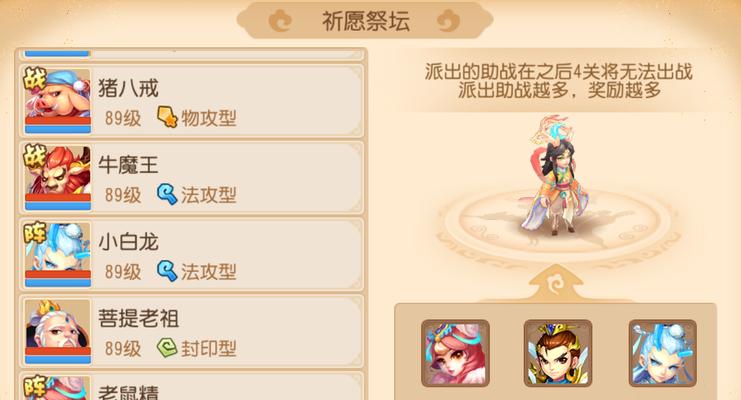Select 猪八戒 hero portrait
741x400 pixels.
(x=58, y=101)
